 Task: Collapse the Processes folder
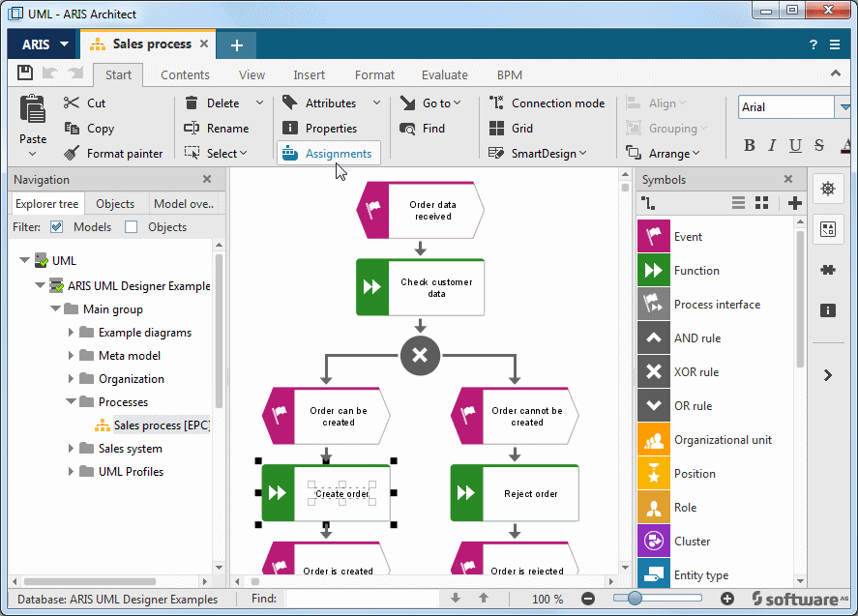pyautogui.click(x=71, y=401)
